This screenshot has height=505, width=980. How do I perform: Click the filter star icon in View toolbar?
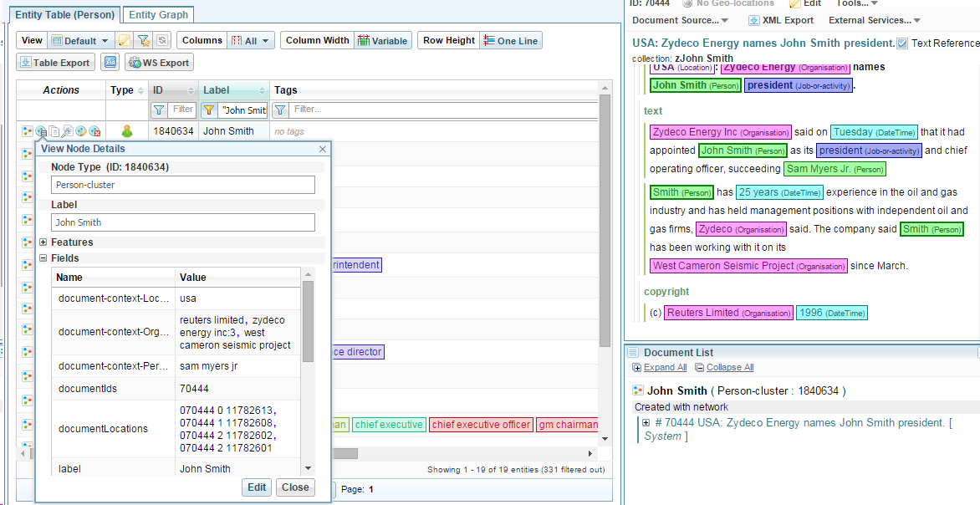point(144,41)
